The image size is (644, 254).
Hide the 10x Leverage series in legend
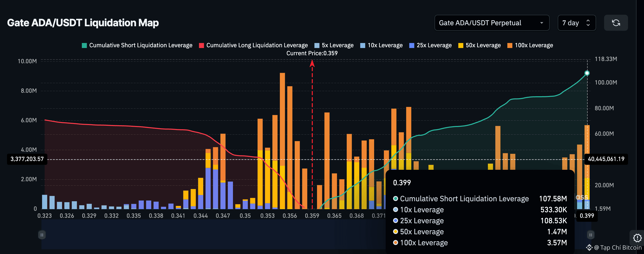(381, 45)
